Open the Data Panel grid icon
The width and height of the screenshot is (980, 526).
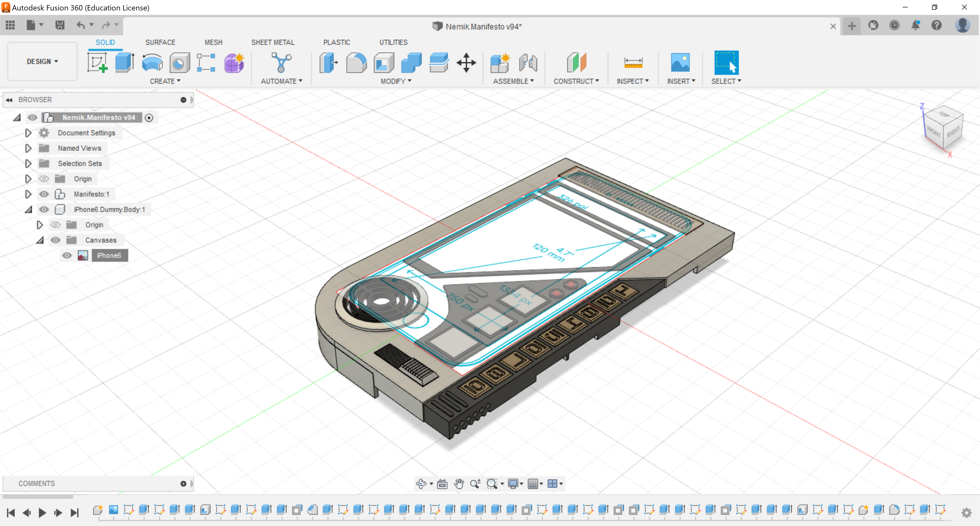10,25
